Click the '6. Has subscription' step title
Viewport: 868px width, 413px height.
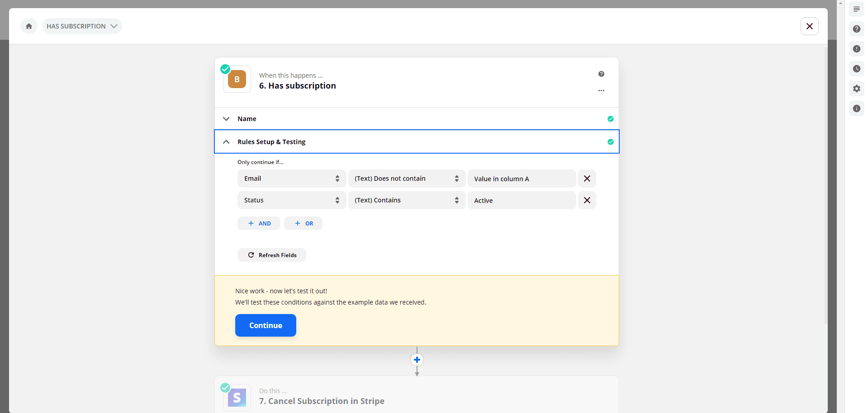tap(298, 86)
